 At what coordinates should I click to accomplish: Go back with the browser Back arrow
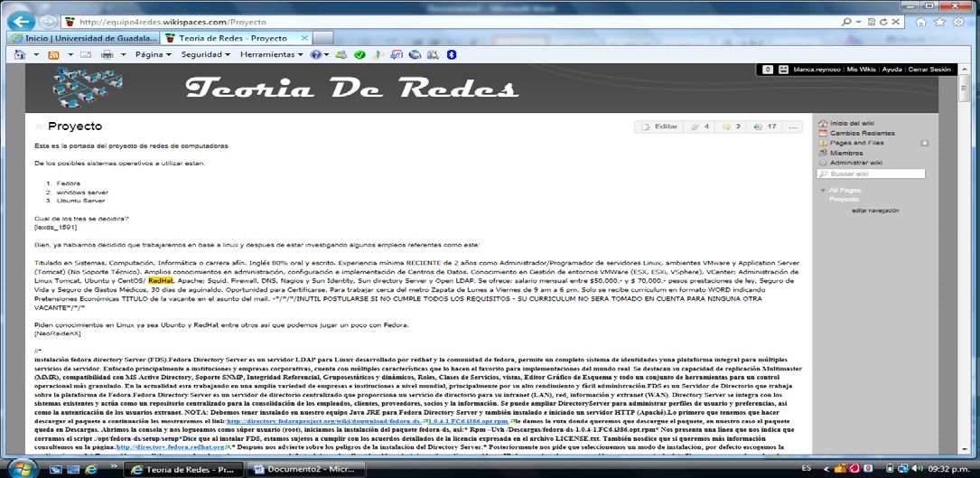pyautogui.click(x=22, y=22)
